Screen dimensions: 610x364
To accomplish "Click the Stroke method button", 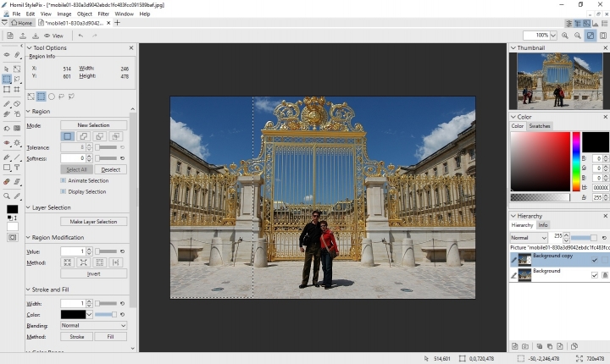I will point(76,337).
